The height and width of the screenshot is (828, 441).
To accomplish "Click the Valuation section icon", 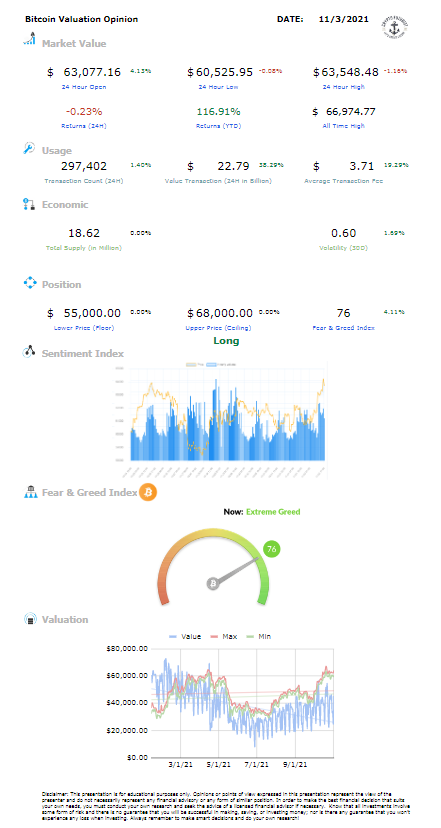I will [x=31, y=619].
